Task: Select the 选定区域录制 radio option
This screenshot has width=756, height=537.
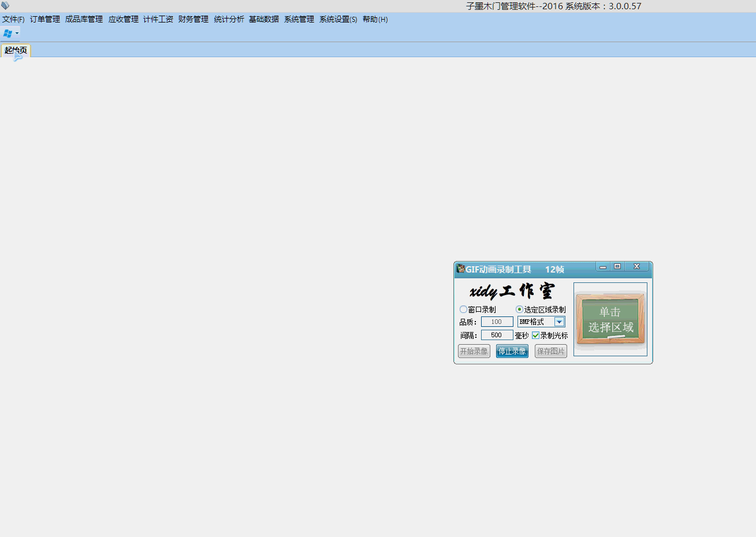Action: tap(519, 309)
